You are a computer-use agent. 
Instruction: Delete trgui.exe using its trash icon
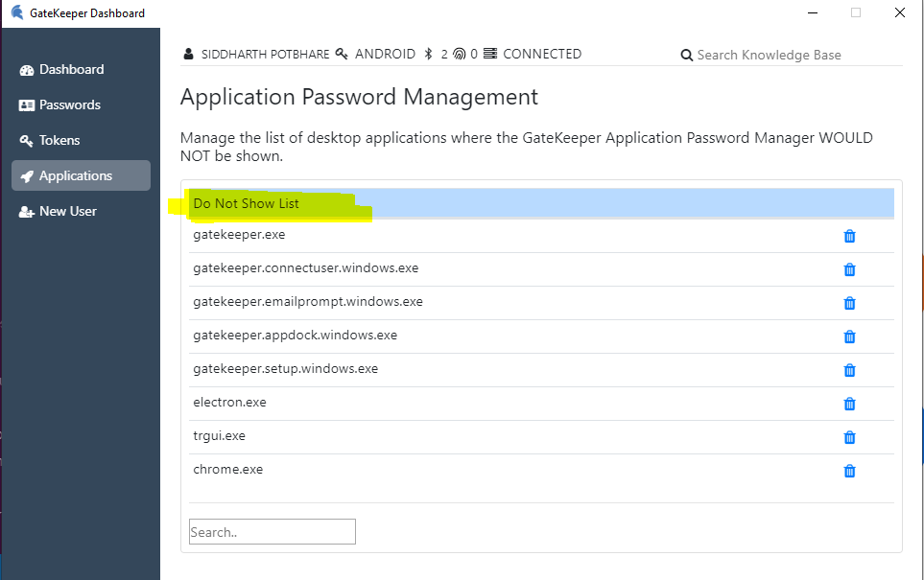(849, 438)
